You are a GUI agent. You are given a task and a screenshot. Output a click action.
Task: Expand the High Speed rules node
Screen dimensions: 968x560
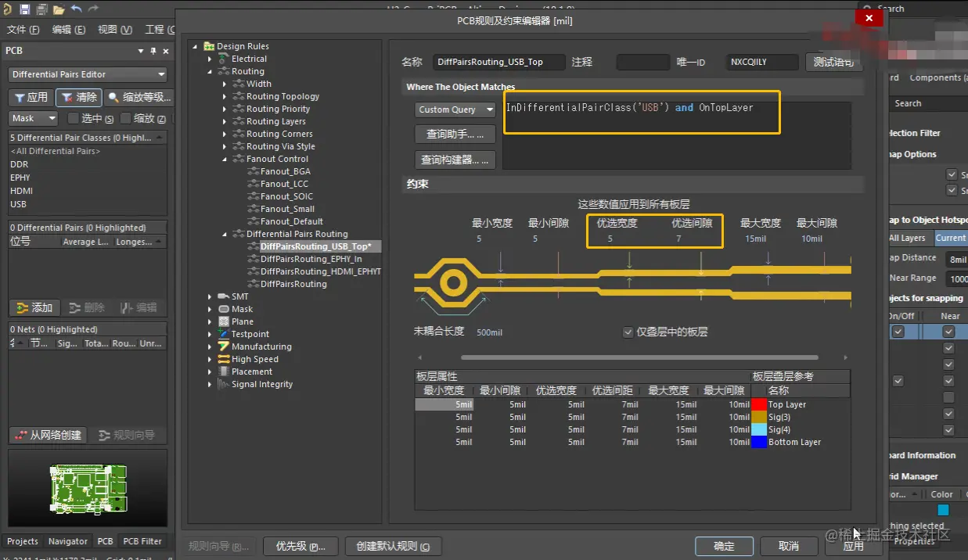click(210, 359)
